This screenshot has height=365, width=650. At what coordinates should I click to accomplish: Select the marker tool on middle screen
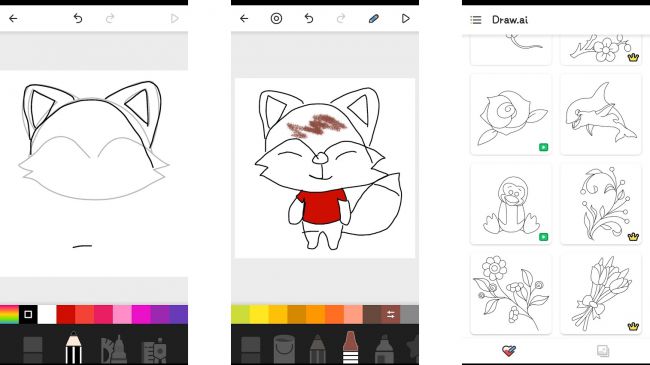point(384,349)
